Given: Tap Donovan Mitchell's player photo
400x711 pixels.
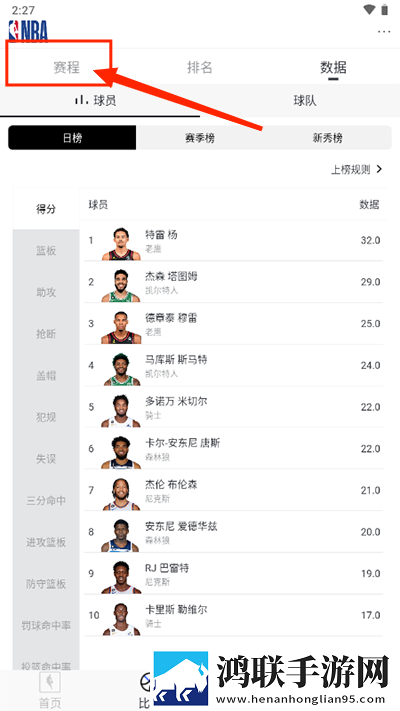Looking at the screenshot, I should [x=121, y=411].
